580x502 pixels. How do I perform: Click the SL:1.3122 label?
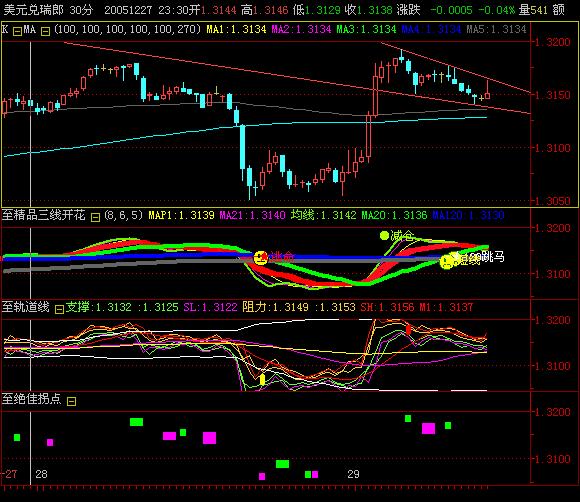pyautogui.click(x=210, y=307)
